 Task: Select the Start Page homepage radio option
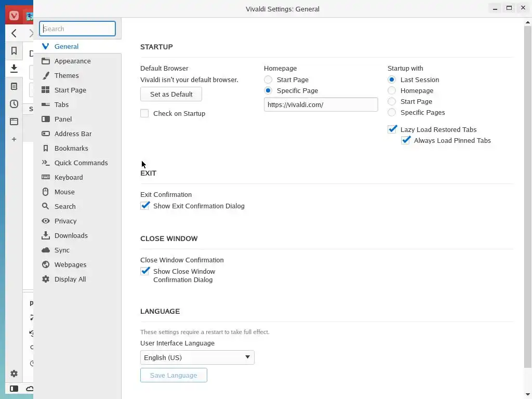(268, 79)
